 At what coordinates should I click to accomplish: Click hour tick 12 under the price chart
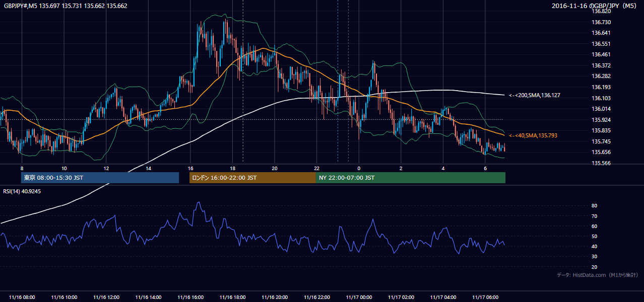(x=106, y=168)
